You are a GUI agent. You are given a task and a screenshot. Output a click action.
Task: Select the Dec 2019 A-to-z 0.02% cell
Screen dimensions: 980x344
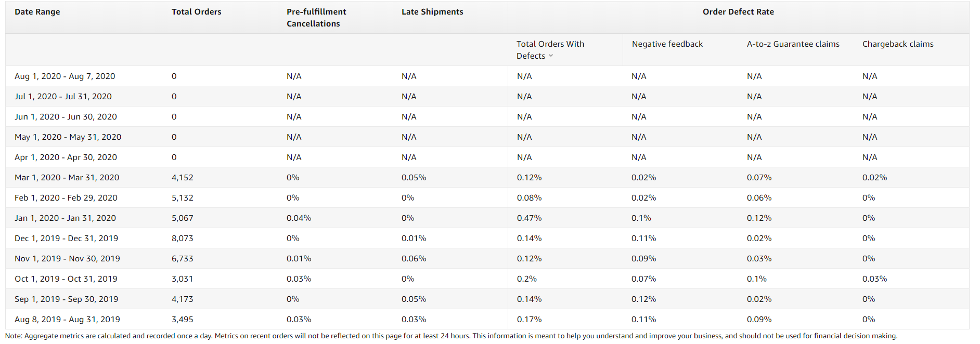tap(759, 239)
